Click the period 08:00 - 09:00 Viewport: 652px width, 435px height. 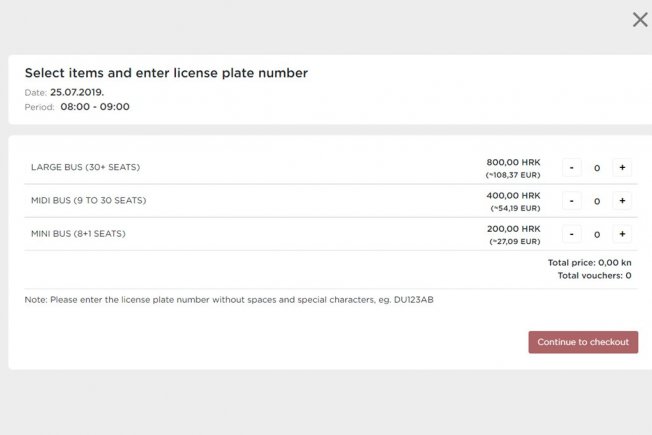click(x=95, y=107)
